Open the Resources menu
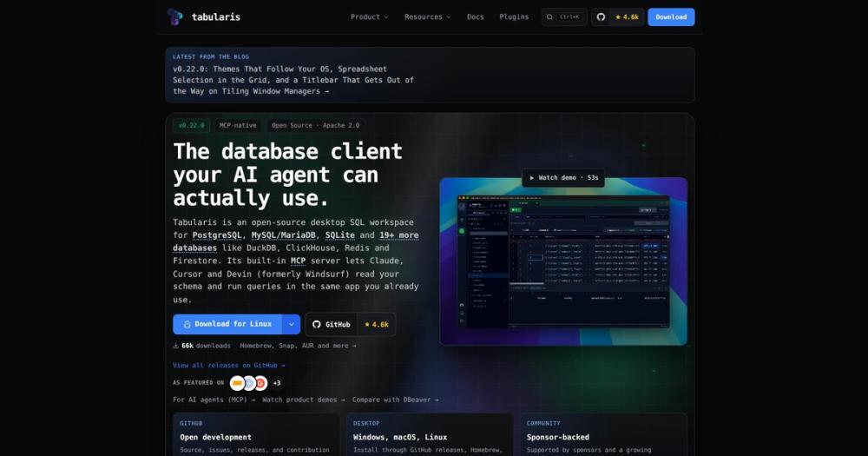The image size is (868, 456). coord(427,17)
